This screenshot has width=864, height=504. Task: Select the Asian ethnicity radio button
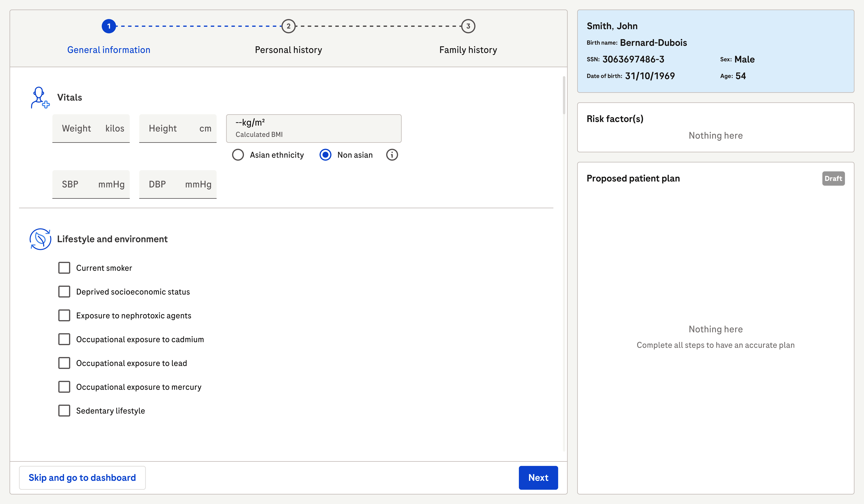[x=238, y=155]
